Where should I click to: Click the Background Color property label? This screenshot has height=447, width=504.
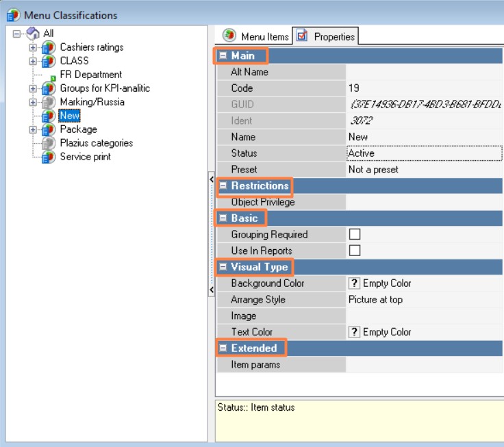tap(268, 283)
